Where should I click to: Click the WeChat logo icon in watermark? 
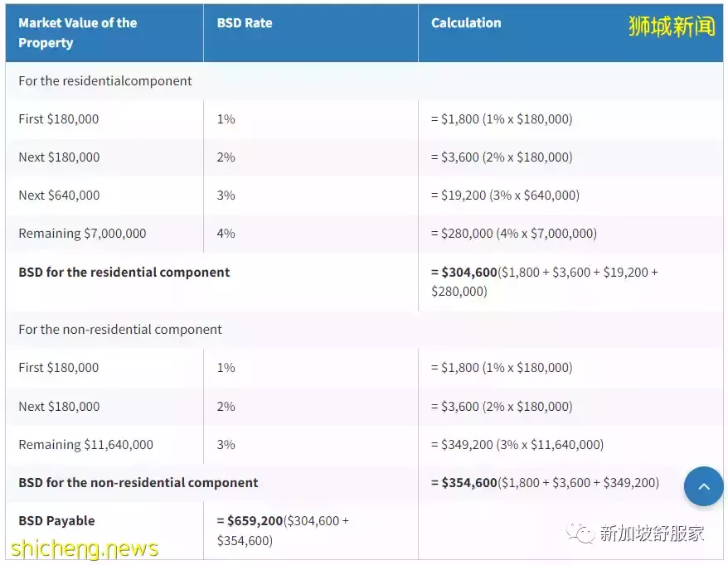[x=580, y=534]
